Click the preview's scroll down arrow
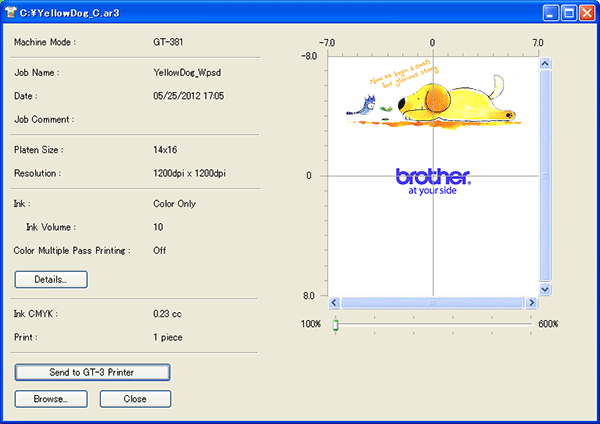This screenshot has width=600, height=424. 545,288
